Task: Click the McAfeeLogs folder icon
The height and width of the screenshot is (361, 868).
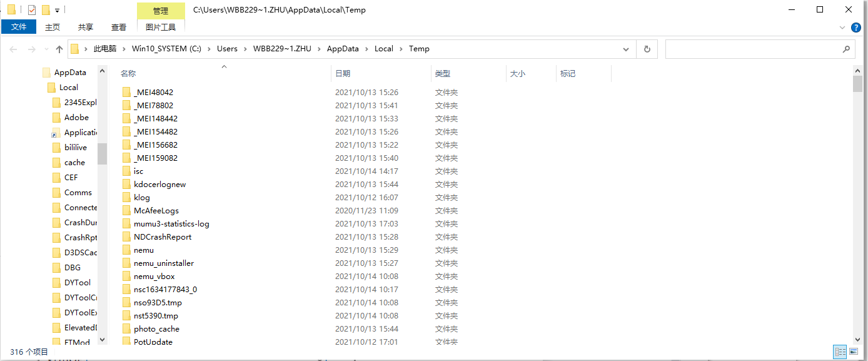Action: (126, 211)
